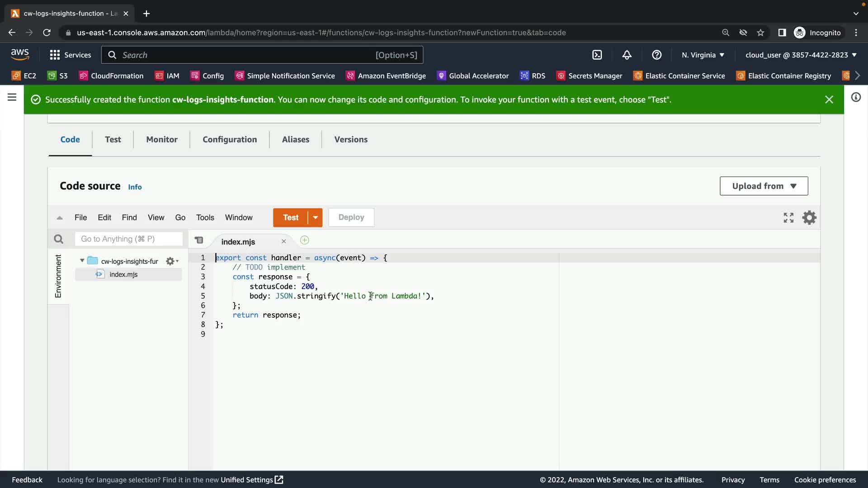Toggle fullscreen editor mode icon

pos(788,218)
